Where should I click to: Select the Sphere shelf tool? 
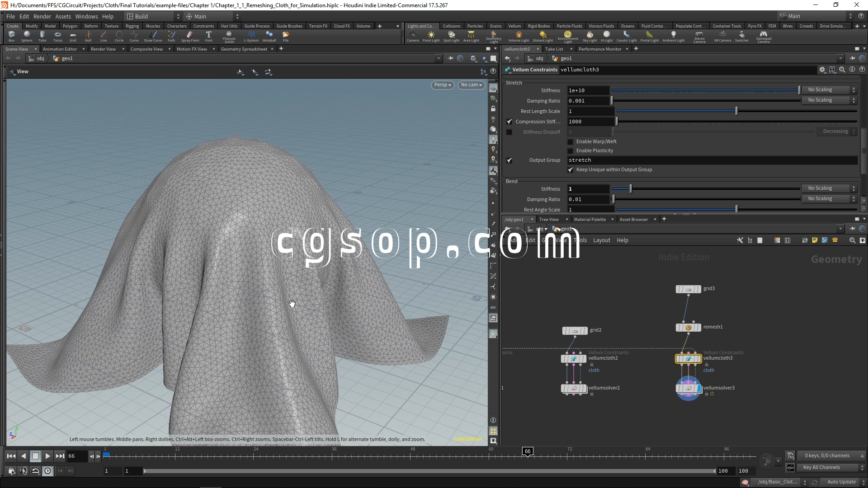tap(27, 36)
